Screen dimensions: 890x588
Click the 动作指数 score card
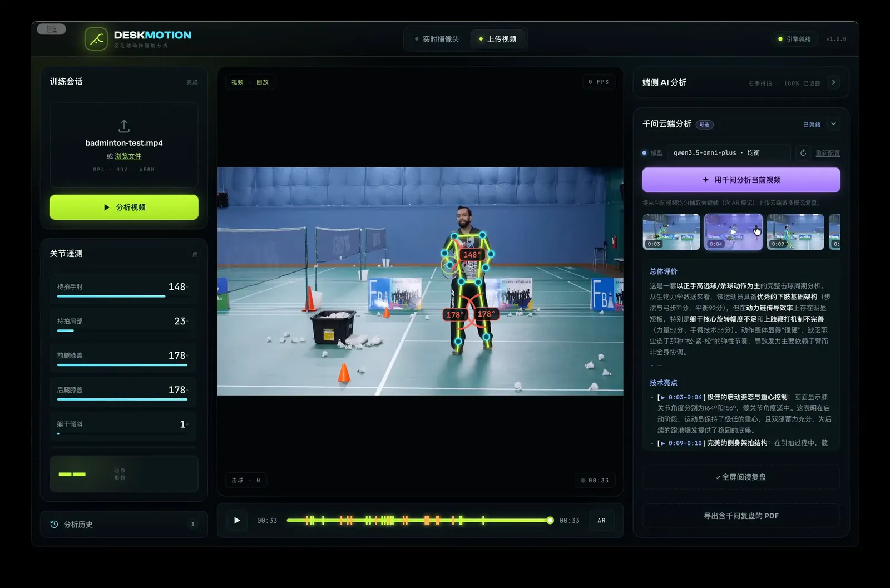[x=124, y=474]
